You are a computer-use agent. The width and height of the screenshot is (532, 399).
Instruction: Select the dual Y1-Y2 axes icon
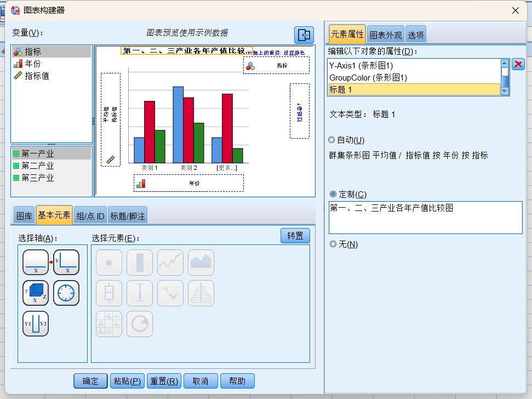tap(35, 323)
